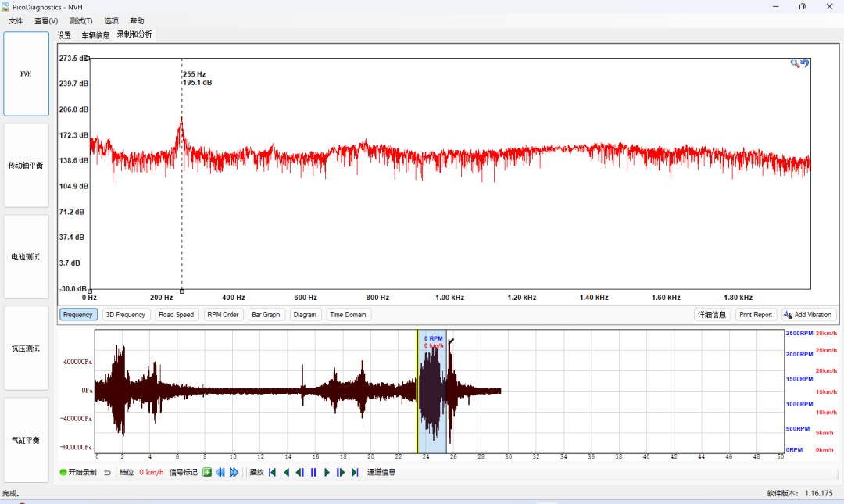Skip playback to the start
Viewport: 844px width, 504px height.
tap(273, 472)
